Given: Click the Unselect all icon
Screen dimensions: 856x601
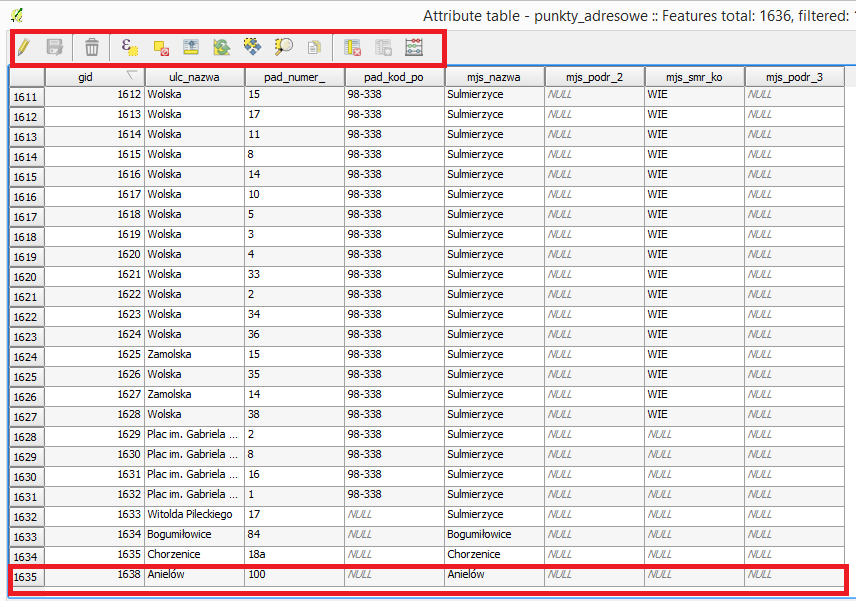Looking at the screenshot, I should pyautogui.click(x=161, y=47).
